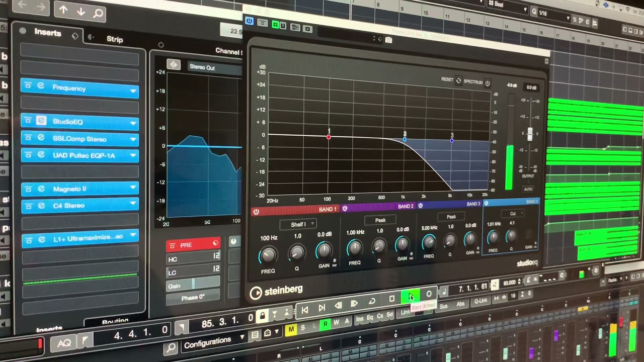Open the Frequency insert dropdown arrow

pyautogui.click(x=133, y=91)
